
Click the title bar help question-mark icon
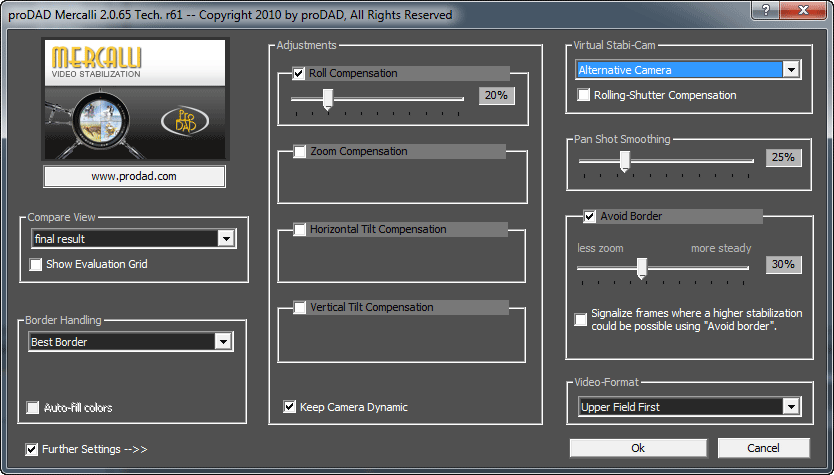766,10
